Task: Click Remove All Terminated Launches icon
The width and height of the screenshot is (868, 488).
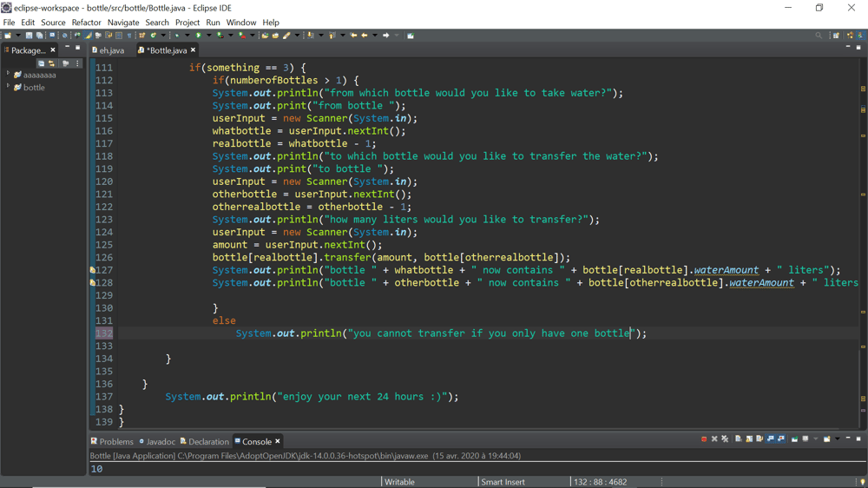Action: point(725,439)
